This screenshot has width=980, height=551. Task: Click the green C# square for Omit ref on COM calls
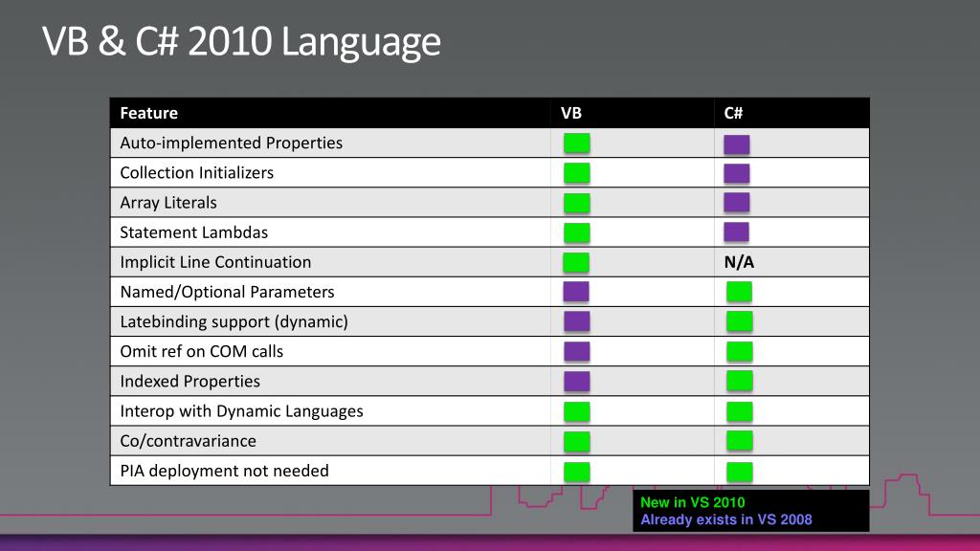pyautogui.click(x=740, y=351)
